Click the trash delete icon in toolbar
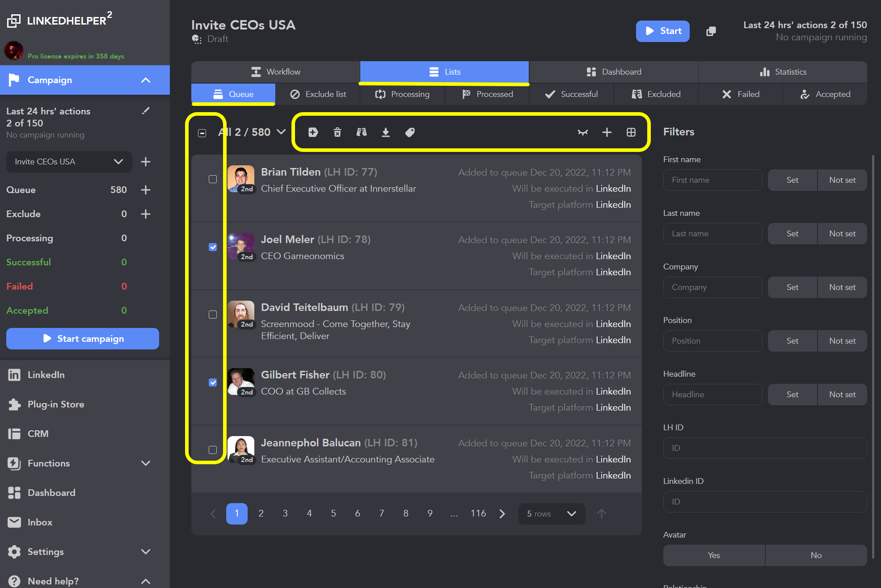This screenshot has height=588, width=881. tap(337, 132)
